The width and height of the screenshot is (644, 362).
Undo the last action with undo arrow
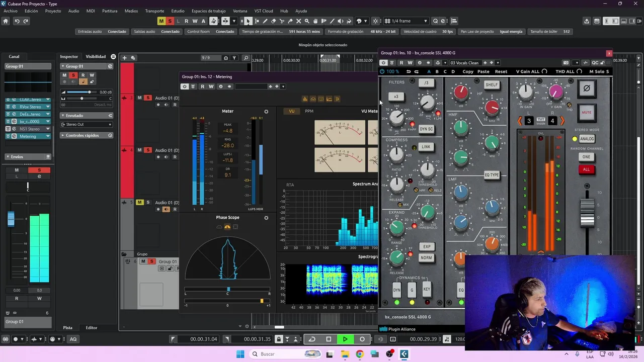(17, 21)
